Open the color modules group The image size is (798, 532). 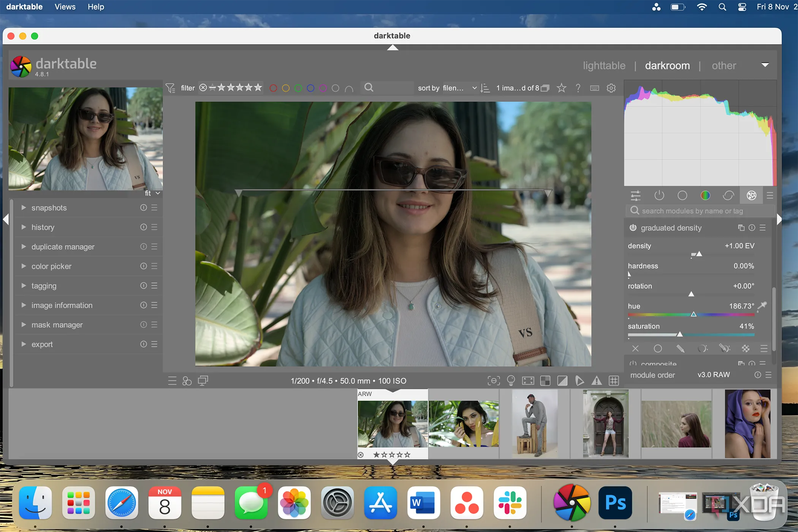706,195
